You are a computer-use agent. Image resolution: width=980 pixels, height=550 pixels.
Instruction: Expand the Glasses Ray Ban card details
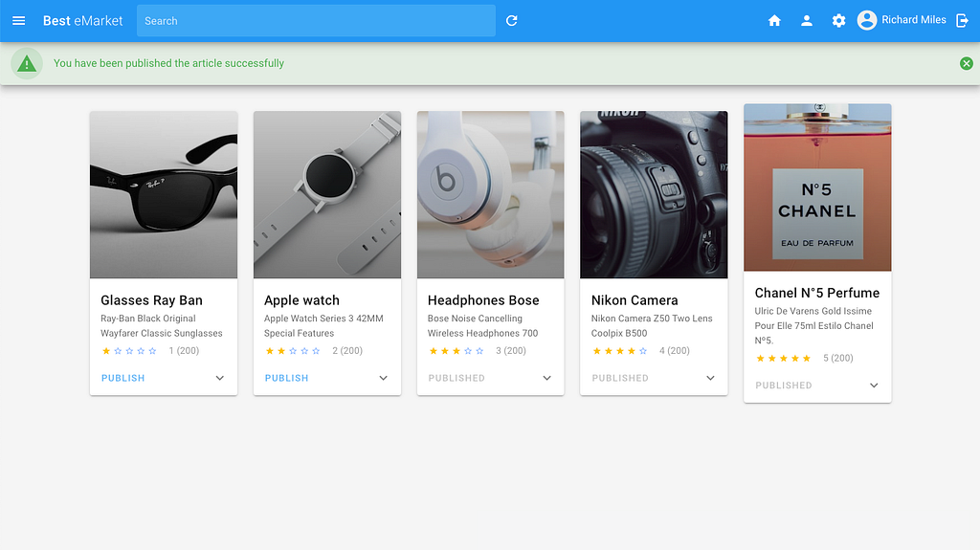[220, 378]
